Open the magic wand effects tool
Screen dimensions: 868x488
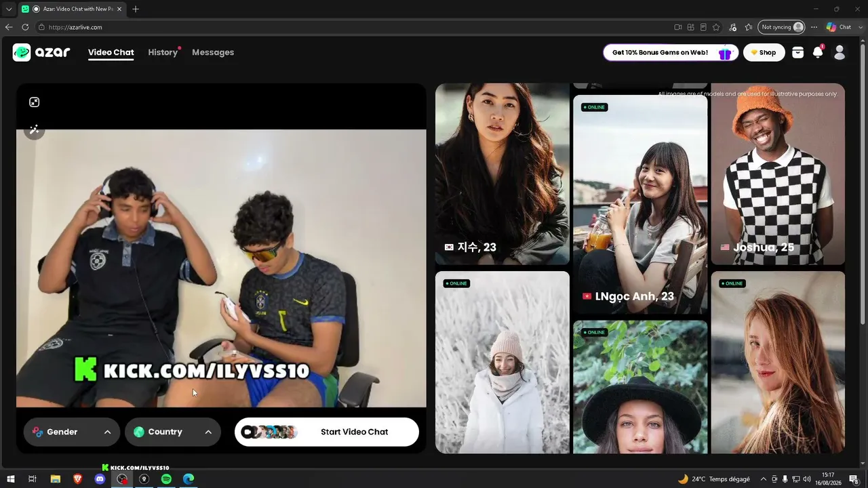(x=34, y=129)
